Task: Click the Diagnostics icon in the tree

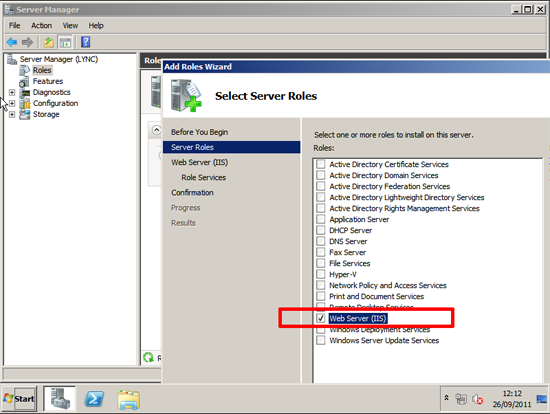Action: tap(25, 93)
